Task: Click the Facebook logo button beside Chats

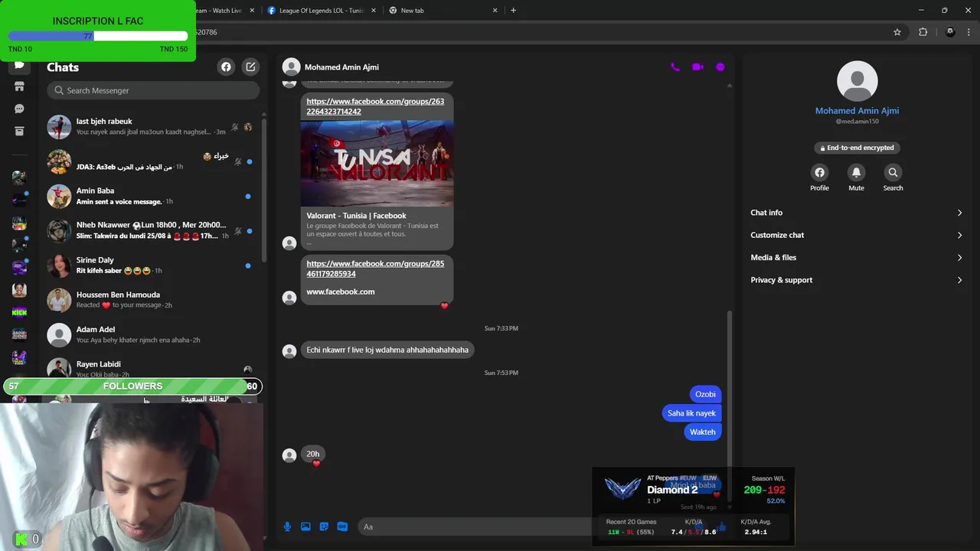Action: pyautogui.click(x=226, y=67)
